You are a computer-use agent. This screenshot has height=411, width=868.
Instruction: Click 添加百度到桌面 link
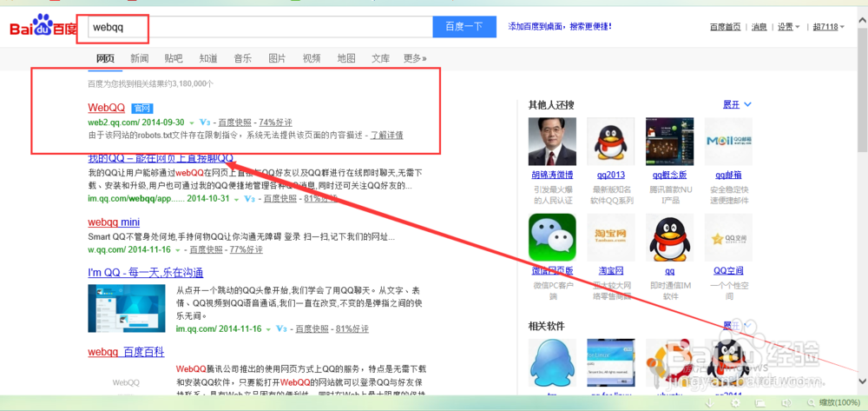pyautogui.click(x=560, y=26)
